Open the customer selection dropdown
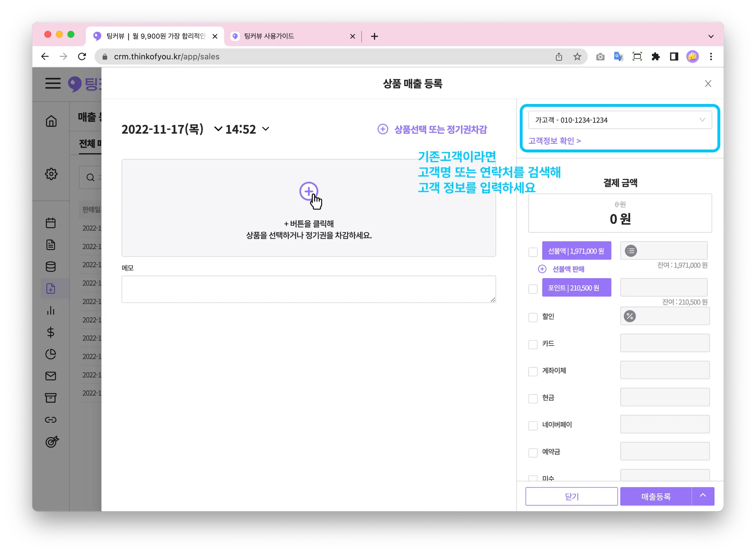This screenshot has width=756, height=554. click(x=620, y=120)
